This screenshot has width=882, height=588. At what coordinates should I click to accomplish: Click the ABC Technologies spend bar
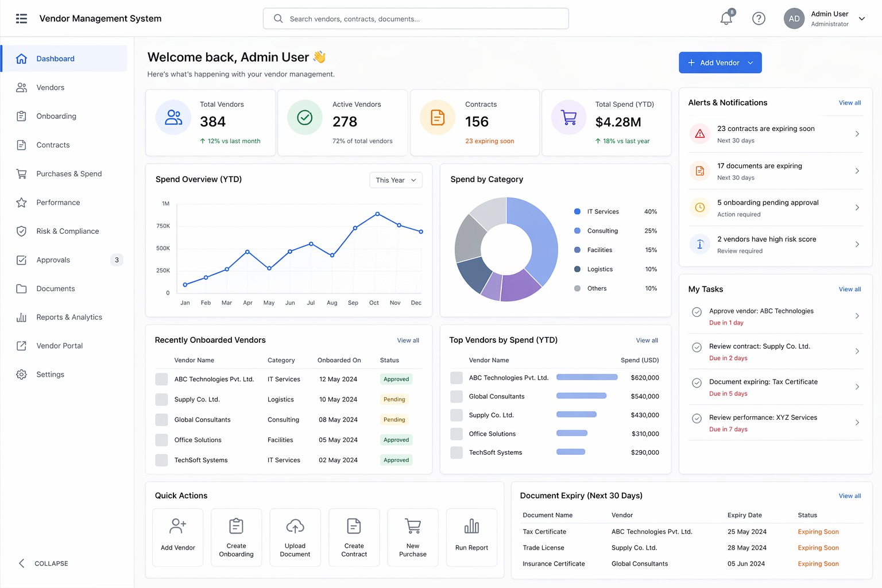[x=587, y=377]
